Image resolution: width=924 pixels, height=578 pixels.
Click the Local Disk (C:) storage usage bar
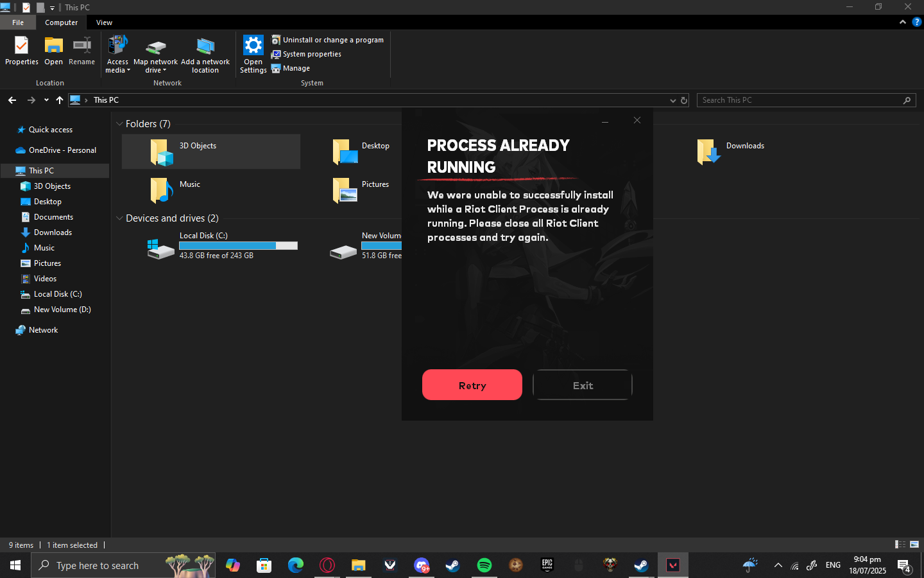click(238, 246)
